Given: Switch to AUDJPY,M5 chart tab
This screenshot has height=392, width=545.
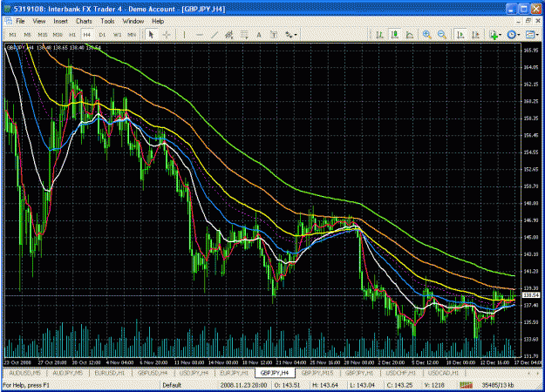Looking at the screenshot, I should click(x=67, y=373).
